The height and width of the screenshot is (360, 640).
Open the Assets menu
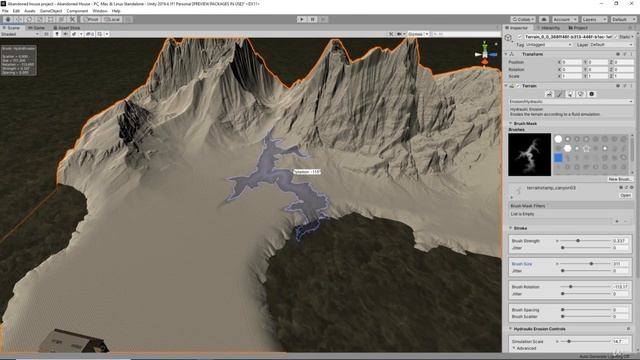pyautogui.click(x=30, y=11)
